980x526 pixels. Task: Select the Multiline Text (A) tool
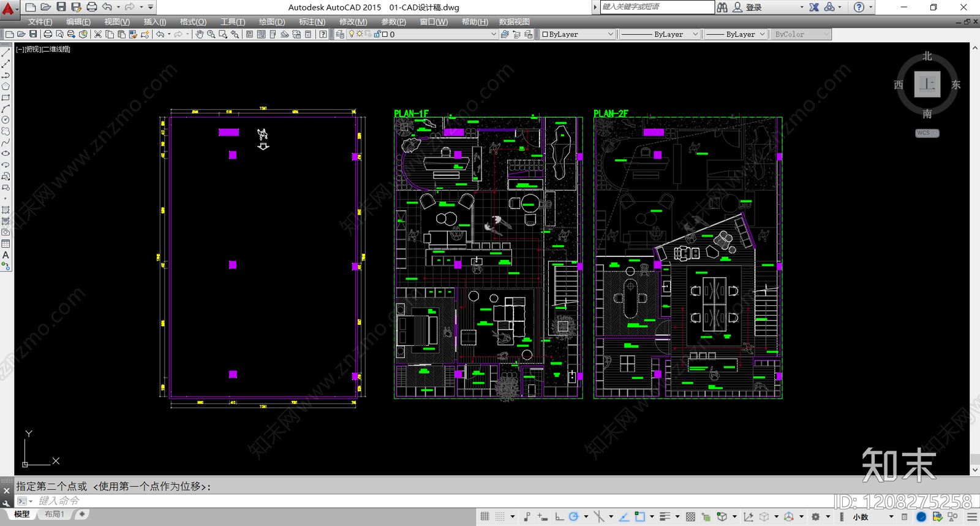6,254
